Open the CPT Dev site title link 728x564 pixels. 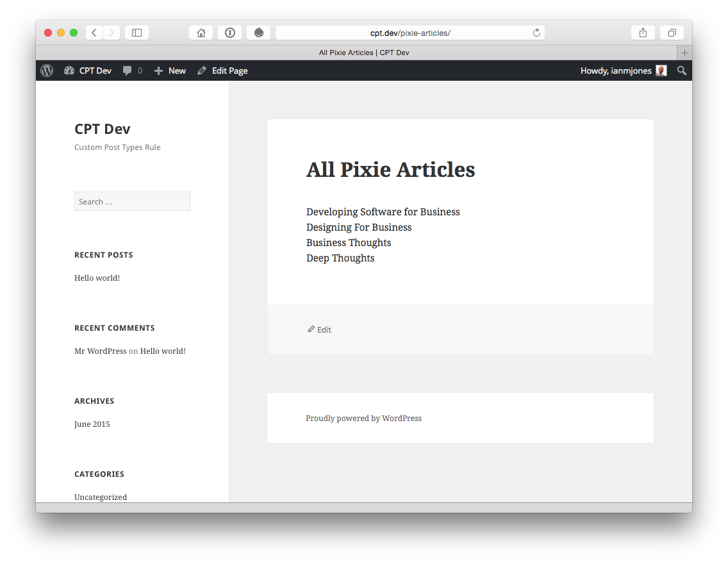pos(102,129)
